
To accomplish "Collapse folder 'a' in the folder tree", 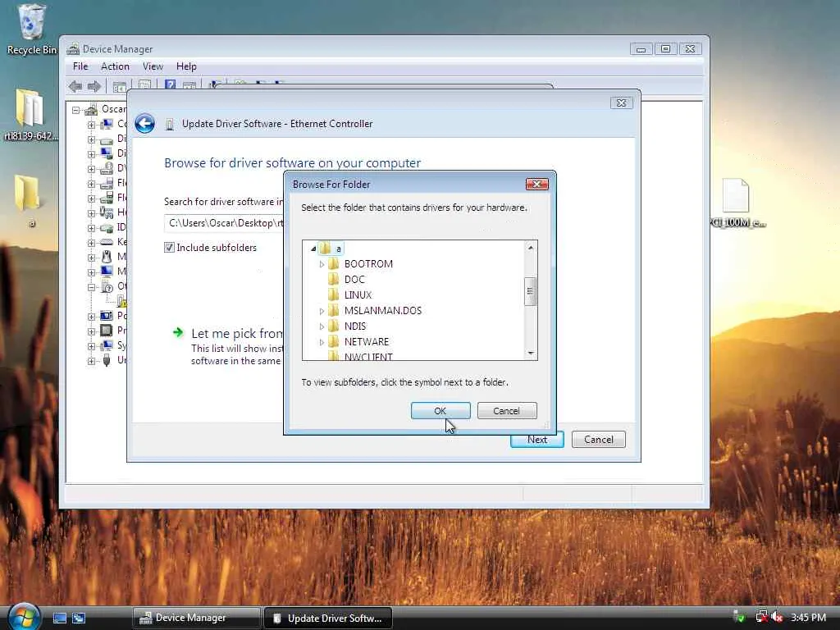I will 313,249.
